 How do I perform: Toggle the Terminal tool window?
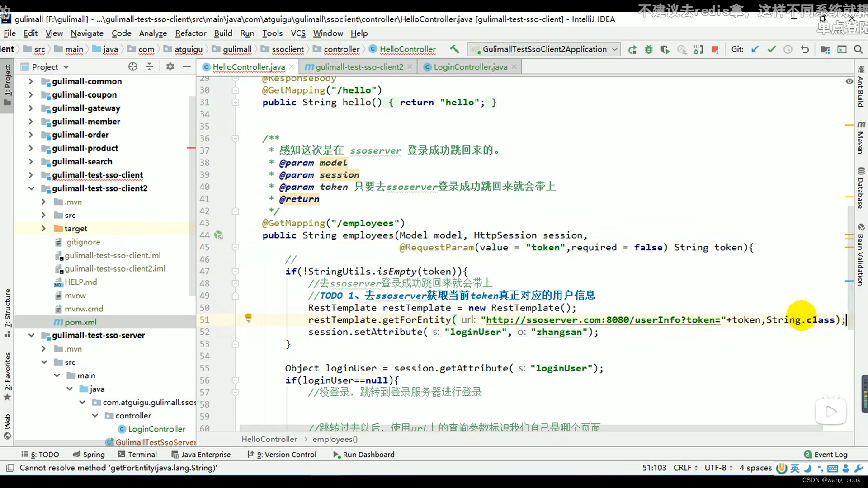[x=137, y=455]
